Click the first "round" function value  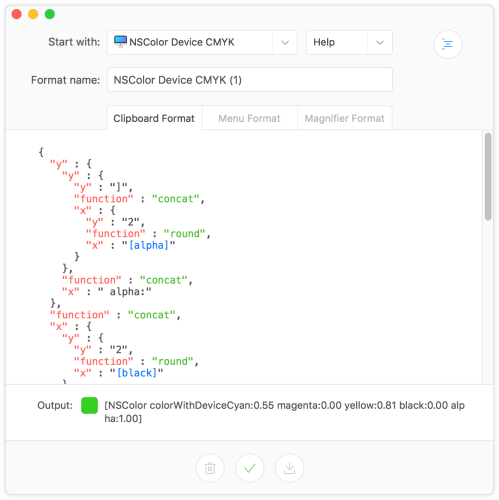pos(184,234)
